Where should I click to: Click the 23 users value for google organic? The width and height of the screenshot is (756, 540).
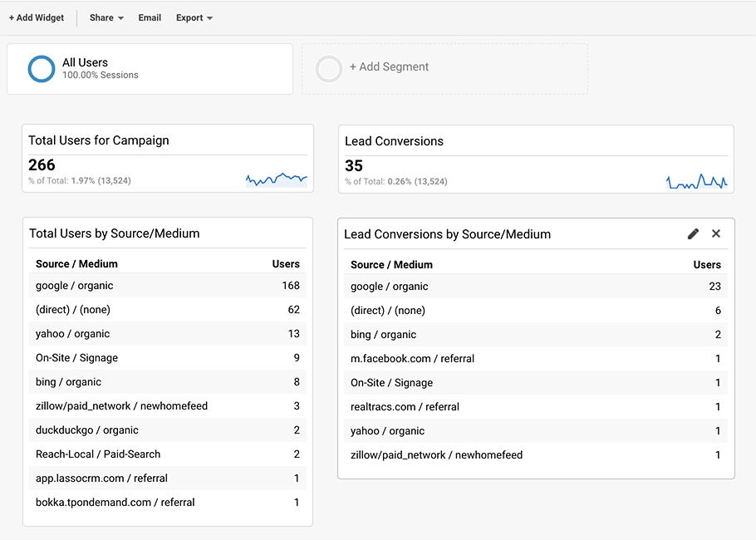point(715,287)
